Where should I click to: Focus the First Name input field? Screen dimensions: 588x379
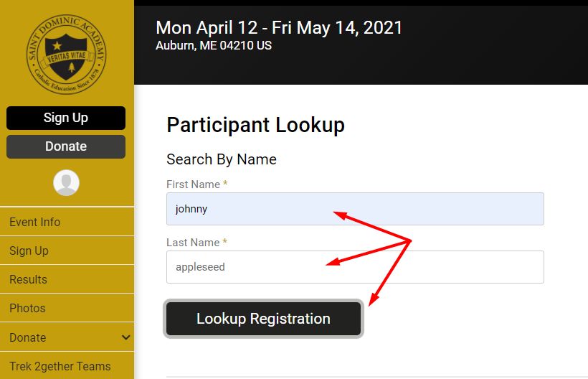355,209
